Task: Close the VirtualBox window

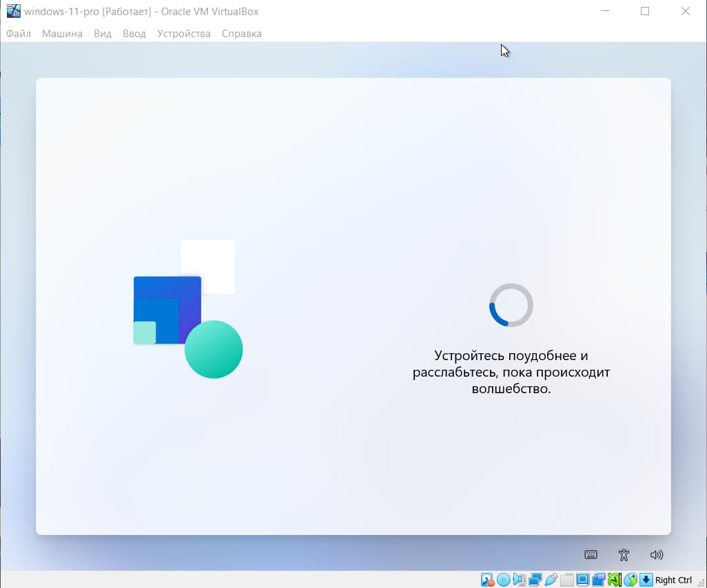Action: click(x=686, y=11)
